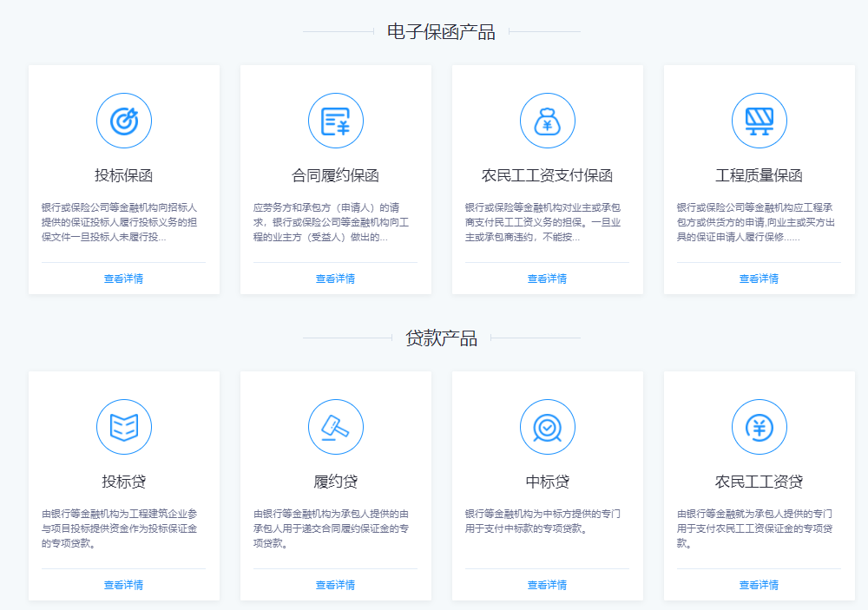Click the 投标保函 target icon
Image resolution: width=868 pixels, height=610 pixels.
tap(124, 121)
